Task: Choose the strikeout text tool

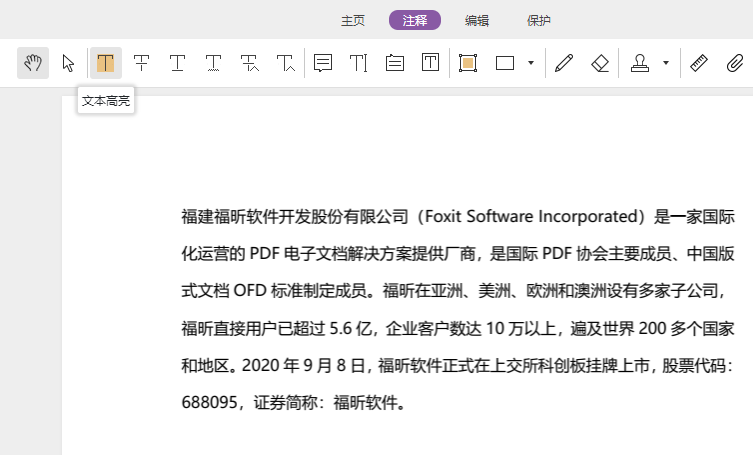Action: [142, 63]
